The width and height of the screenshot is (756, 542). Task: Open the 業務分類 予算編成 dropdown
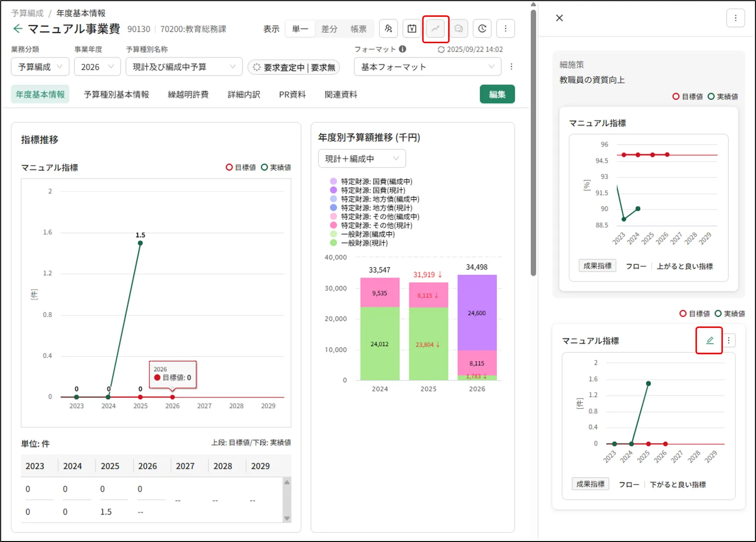click(40, 67)
